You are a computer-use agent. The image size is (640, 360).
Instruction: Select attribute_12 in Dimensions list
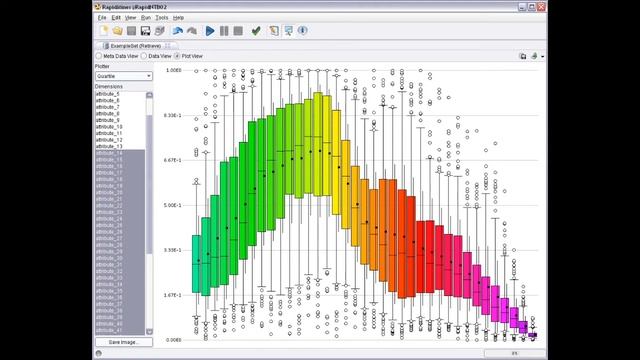[120, 140]
